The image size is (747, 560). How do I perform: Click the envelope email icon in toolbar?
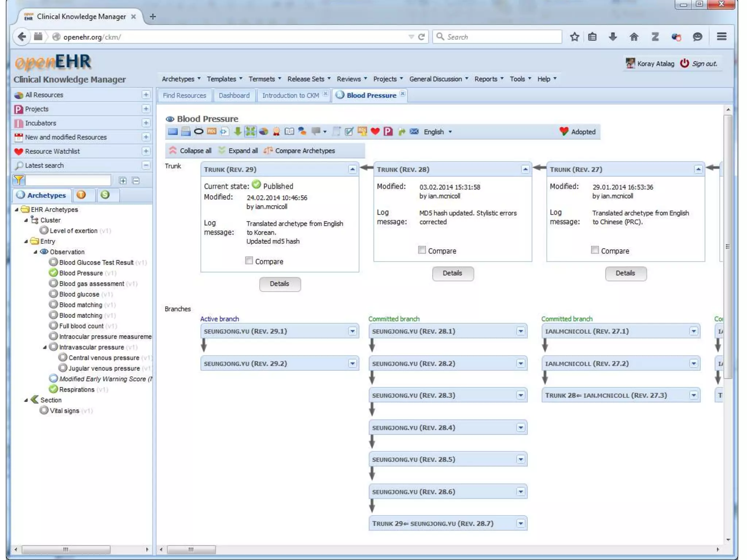(x=414, y=132)
